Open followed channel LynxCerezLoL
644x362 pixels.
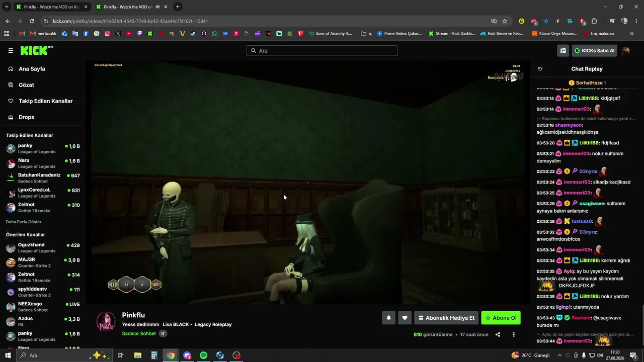43,193
